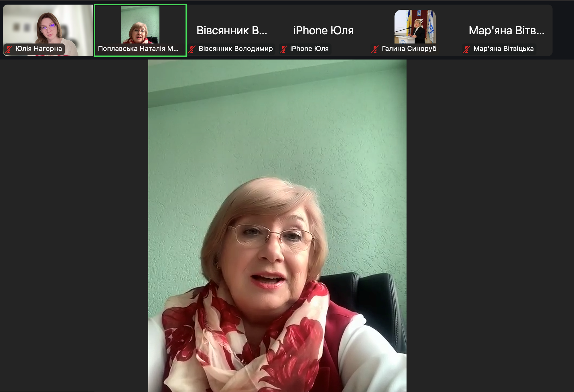
Task: Click muted mic icon beside Юлія Нагорна
Action: point(9,49)
